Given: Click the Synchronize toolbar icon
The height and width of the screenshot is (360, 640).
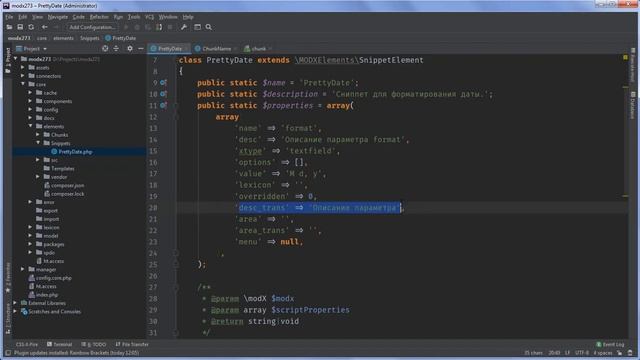Looking at the screenshot, I should (31, 27).
